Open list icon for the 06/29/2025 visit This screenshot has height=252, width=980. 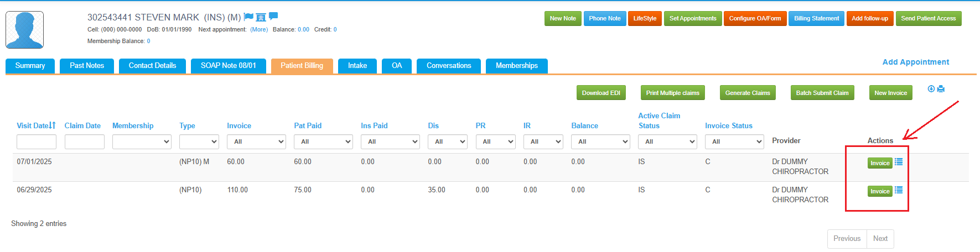(899, 190)
